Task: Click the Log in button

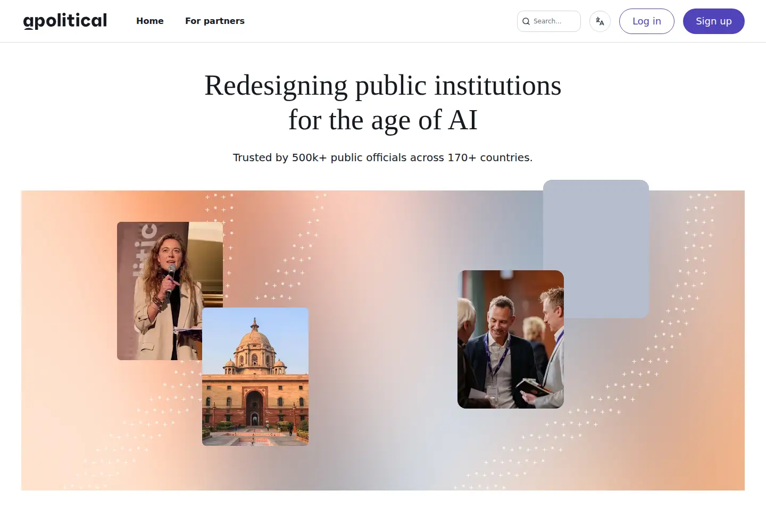Action: [647, 21]
